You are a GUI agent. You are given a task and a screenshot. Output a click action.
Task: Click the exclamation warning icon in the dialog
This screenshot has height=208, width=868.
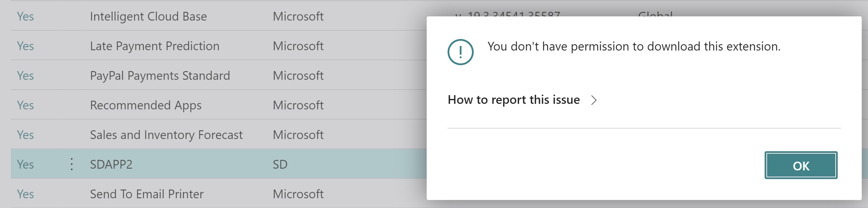point(460,52)
